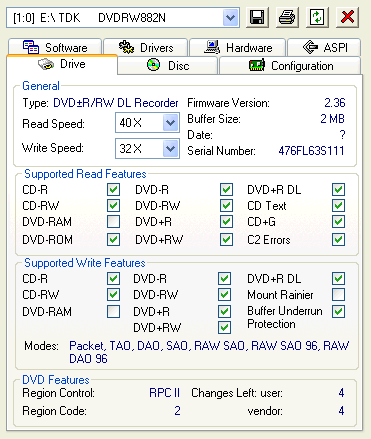Image resolution: width=371 pixels, height=439 pixels.
Task: Click the vendor changes left value 4
Action: click(341, 411)
